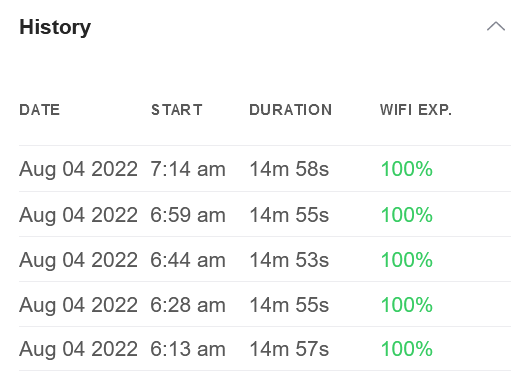Viewport: 520px width, 386px height.
Task: Open the 100% WiFi value in the 7:14 am row
Action: coord(407,169)
